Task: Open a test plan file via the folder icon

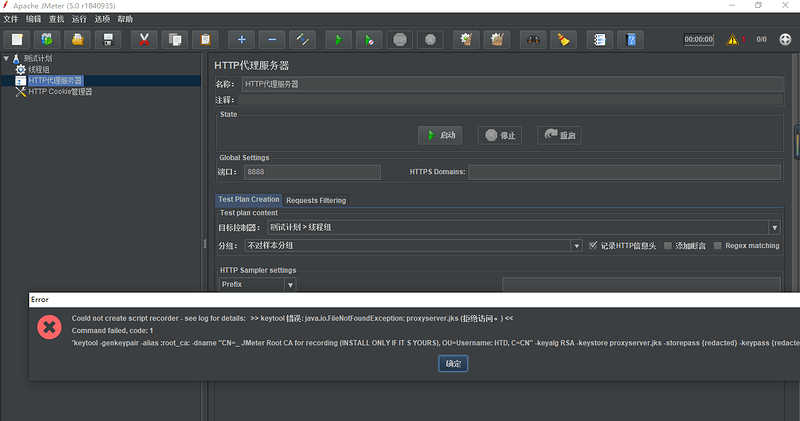Action: click(78, 39)
